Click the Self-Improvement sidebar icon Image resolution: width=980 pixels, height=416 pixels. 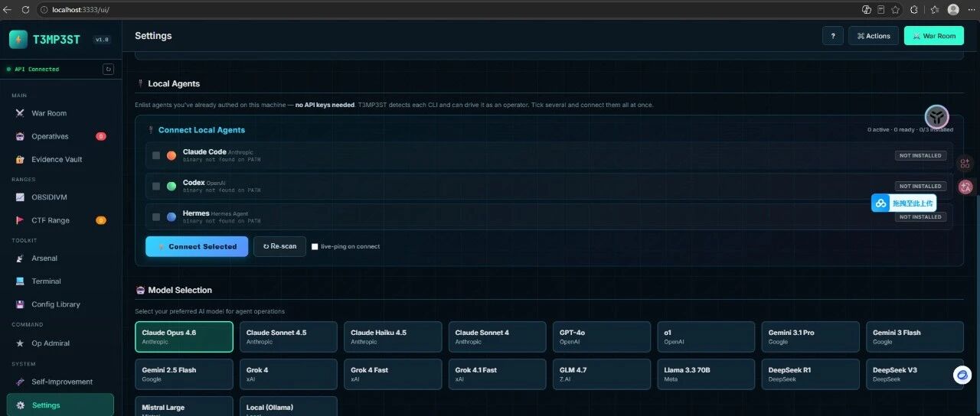click(21, 382)
